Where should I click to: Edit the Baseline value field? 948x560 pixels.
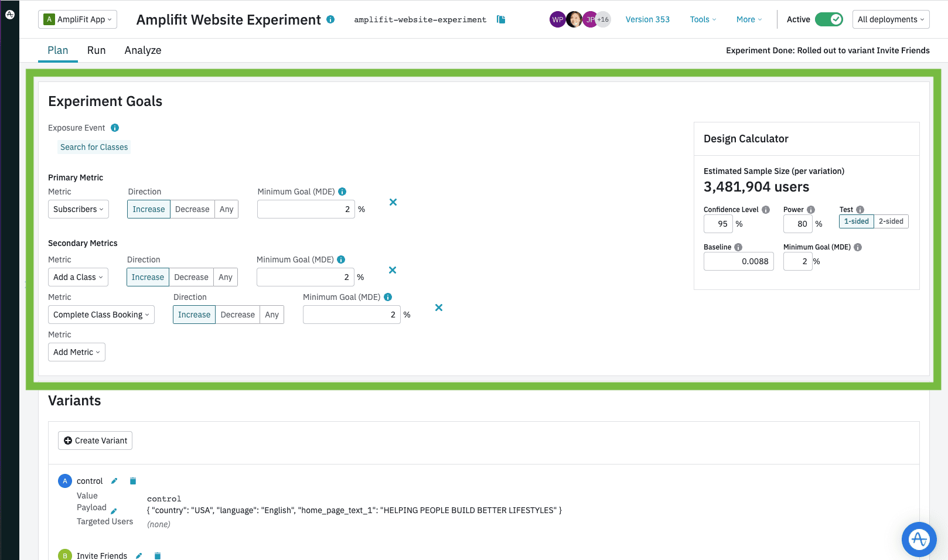click(x=738, y=261)
